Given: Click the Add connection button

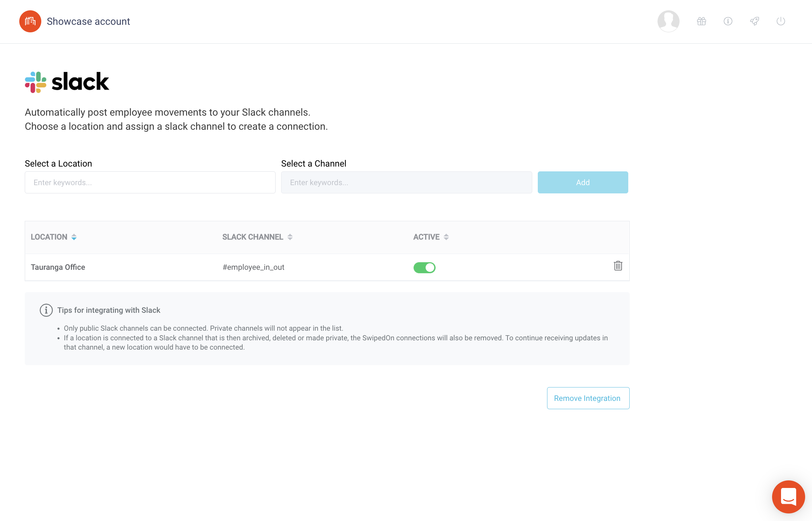Looking at the screenshot, I should click(x=583, y=182).
